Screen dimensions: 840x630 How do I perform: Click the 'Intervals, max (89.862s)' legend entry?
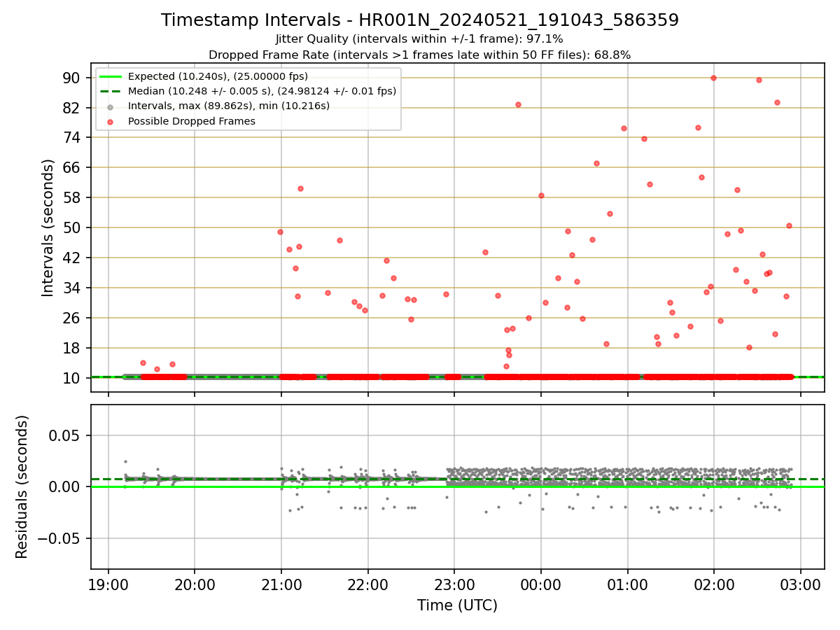click(x=229, y=106)
